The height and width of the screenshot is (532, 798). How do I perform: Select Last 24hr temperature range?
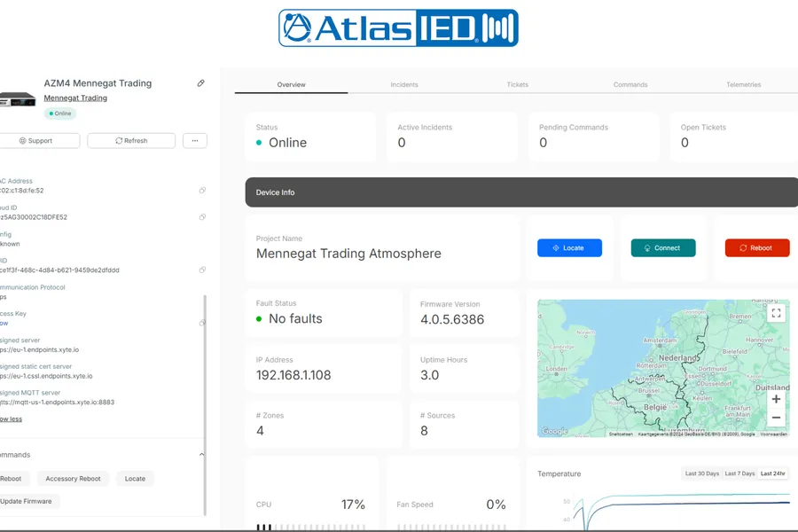[x=772, y=473]
